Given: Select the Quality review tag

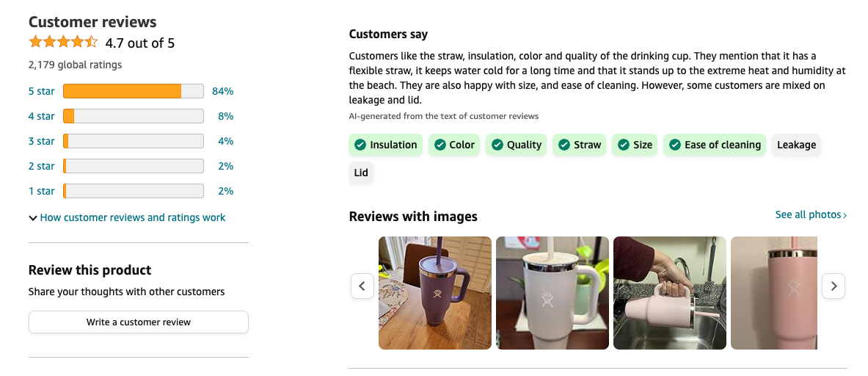Looking at the screenshot, I should pyautogui.click(x=516, y=145).
